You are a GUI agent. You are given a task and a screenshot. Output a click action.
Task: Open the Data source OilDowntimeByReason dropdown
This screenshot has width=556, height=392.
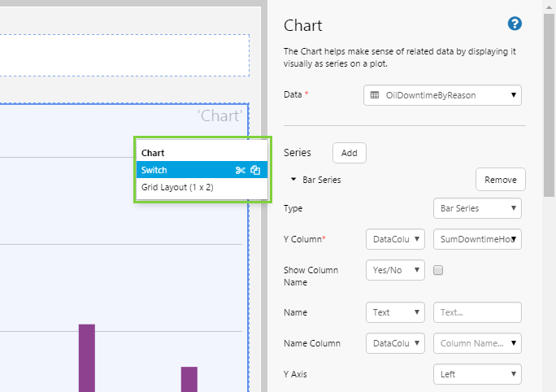click(x=442, y=95)
